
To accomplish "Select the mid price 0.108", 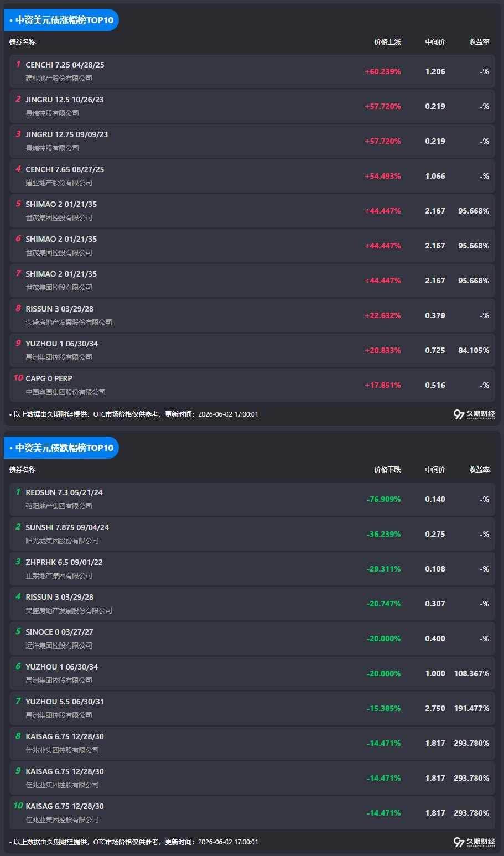I will (x=435, y=569).
